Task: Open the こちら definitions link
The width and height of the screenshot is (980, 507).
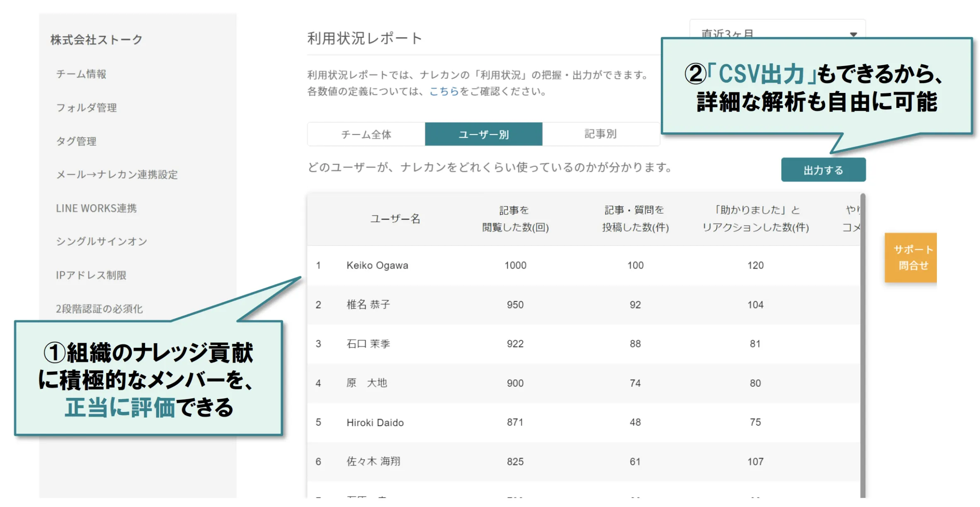Action: (444, 92)
